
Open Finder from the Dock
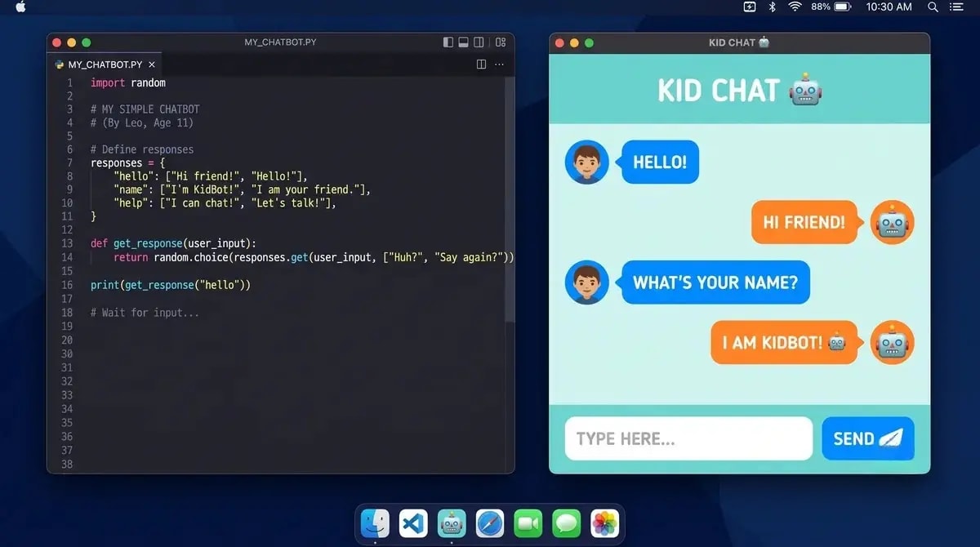pos(375,523)
